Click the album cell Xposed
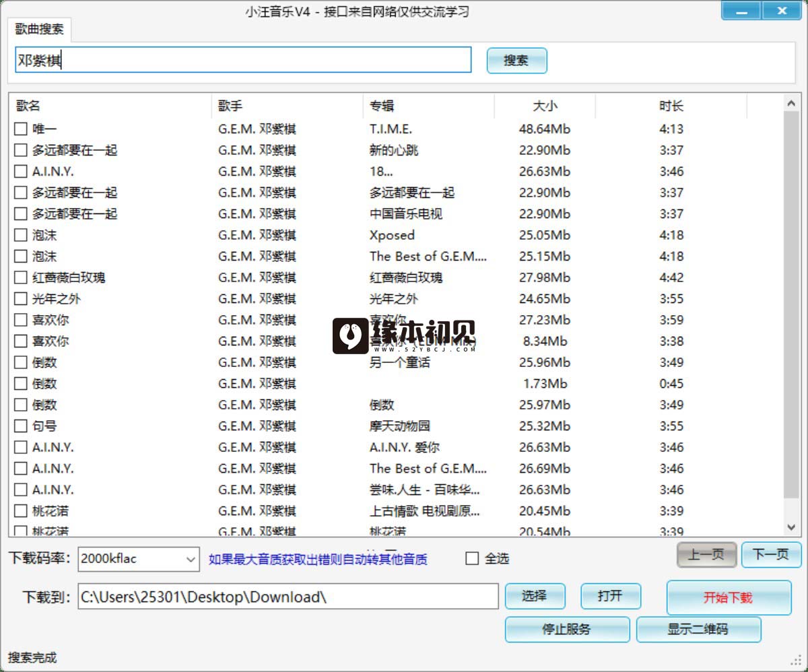This screenshot has width=808, height=672. point(392,235)
